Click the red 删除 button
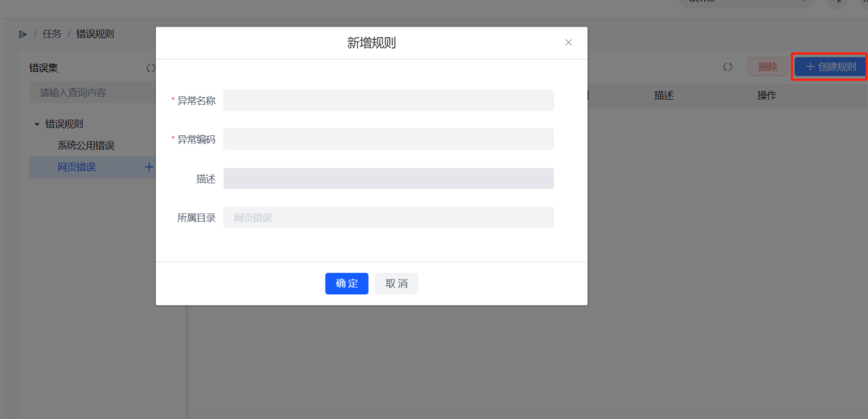Viewport: 868px width, 419px height. [x=767, y=67]
